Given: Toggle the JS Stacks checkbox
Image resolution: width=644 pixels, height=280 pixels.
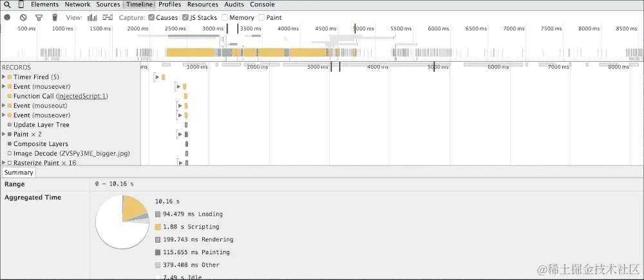Looking at the screenshot, I should click(185, 17).
